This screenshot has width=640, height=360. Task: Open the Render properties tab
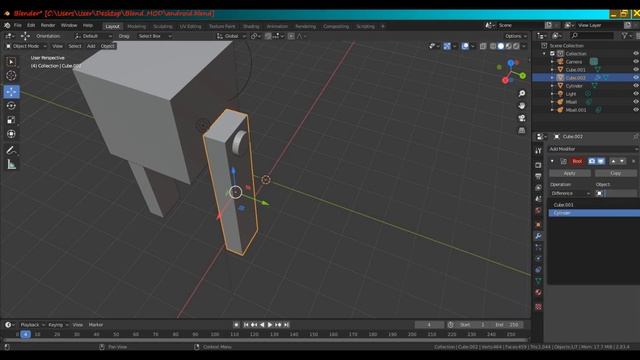click(x=538, y=165)
